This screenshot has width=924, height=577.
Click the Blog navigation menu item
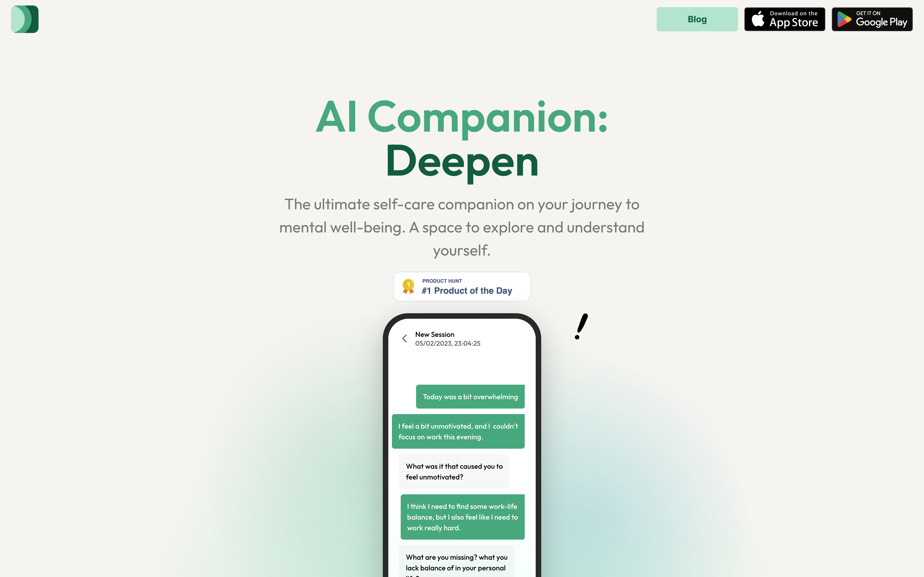coord(697,19)
